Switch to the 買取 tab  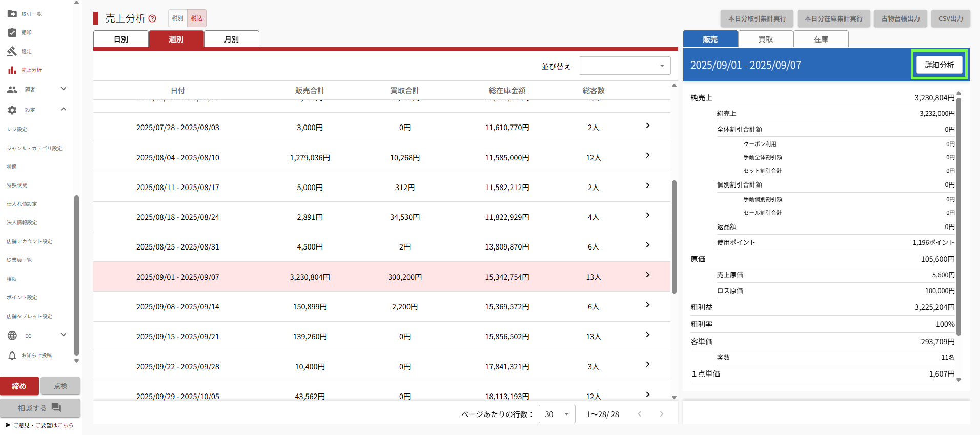pyautogui.click(x=765, y=39)
